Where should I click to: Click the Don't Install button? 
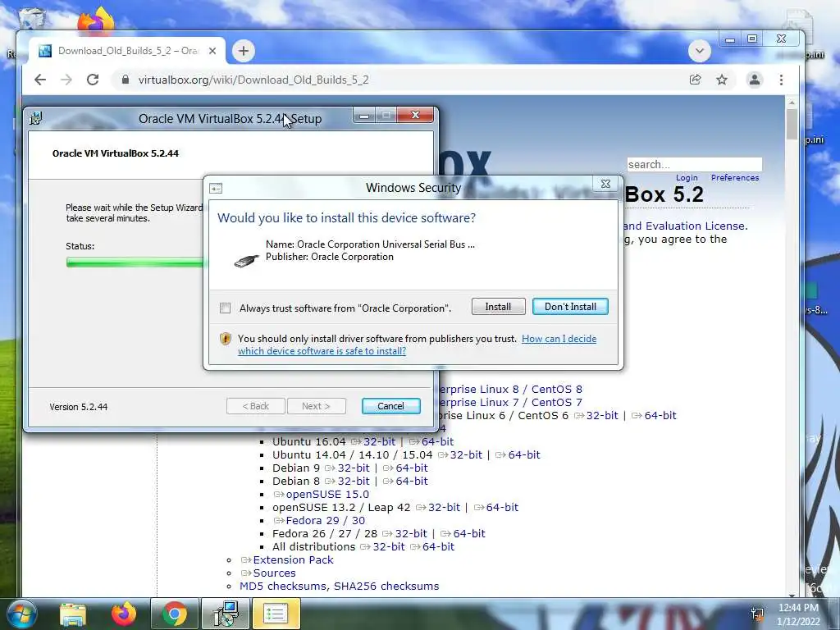pyautogui.click(x=570, y=307)
